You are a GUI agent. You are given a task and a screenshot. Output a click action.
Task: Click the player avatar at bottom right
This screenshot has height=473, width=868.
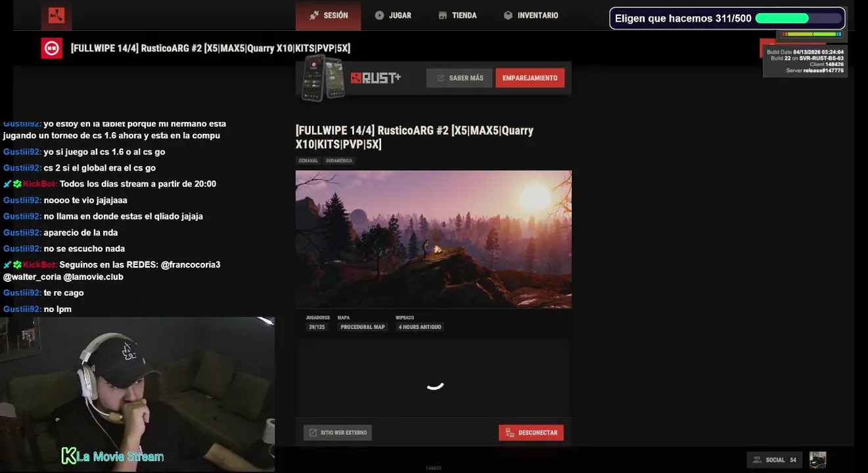point(817,460)
